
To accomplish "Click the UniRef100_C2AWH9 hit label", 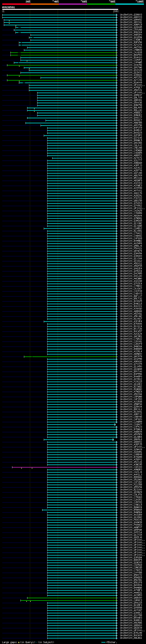I will coord(131,422).
